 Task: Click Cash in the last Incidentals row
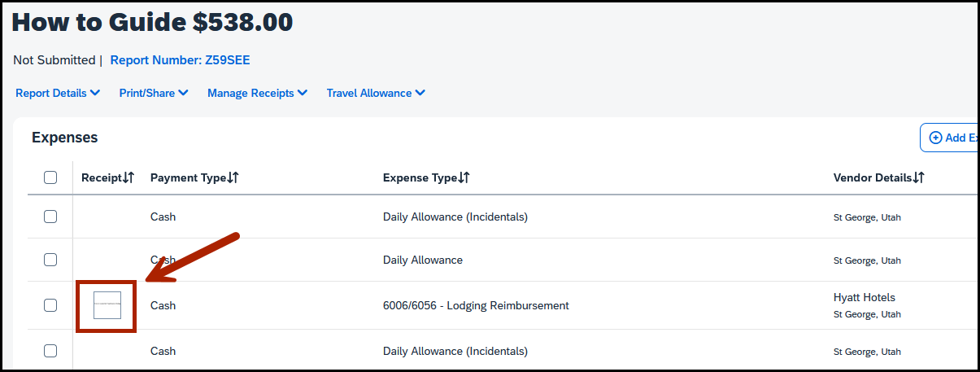(x=163, y=351)
